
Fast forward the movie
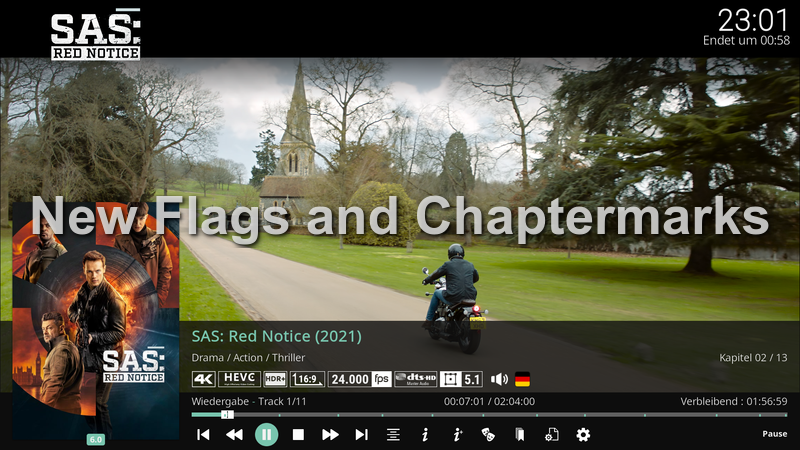pos(330,435)
